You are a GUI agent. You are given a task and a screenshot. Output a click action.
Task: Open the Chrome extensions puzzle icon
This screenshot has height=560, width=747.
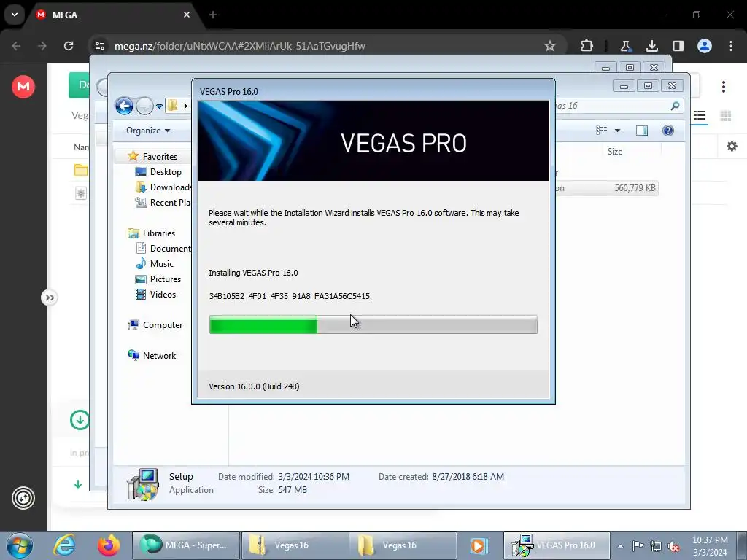pos(587,46)
